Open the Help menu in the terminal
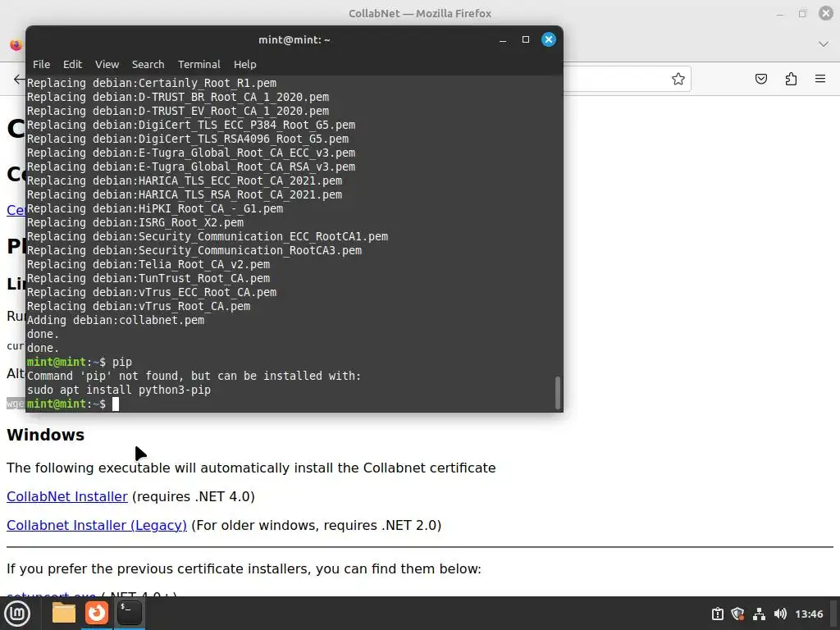The width and height of the screenshot is (840, 630). (x=244, y=64)
